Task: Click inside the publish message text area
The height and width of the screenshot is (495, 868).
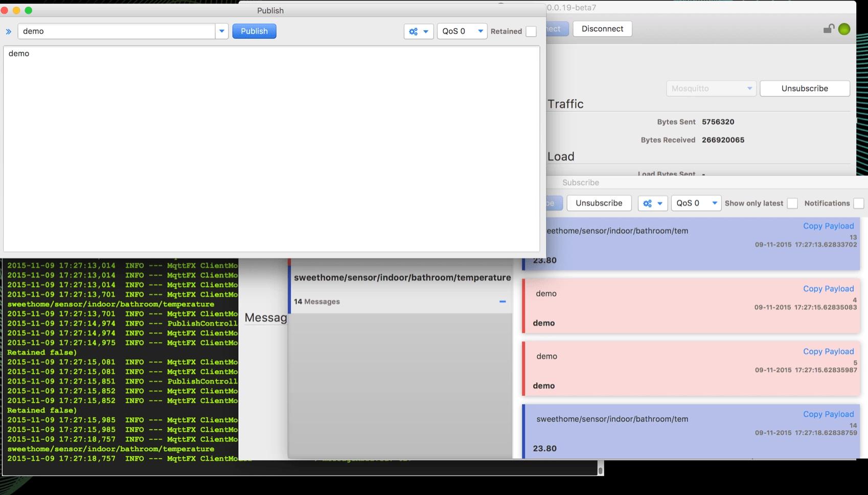Action: pyautogui.click(x=271, y=148)
